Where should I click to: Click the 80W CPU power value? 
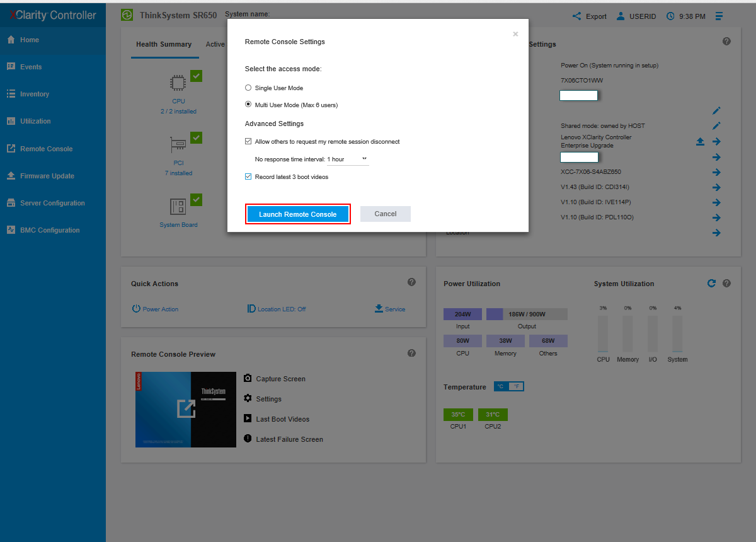pos(462,341)
